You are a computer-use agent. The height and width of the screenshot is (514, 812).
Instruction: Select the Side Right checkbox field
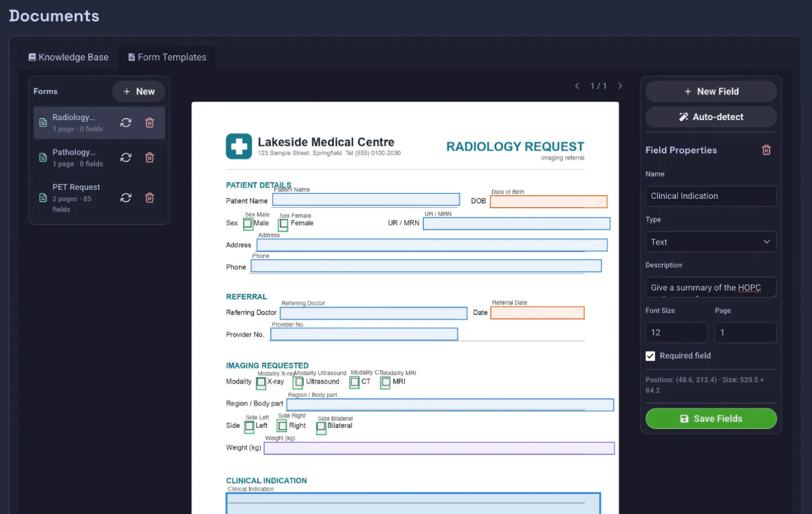[x=282, y=426]
